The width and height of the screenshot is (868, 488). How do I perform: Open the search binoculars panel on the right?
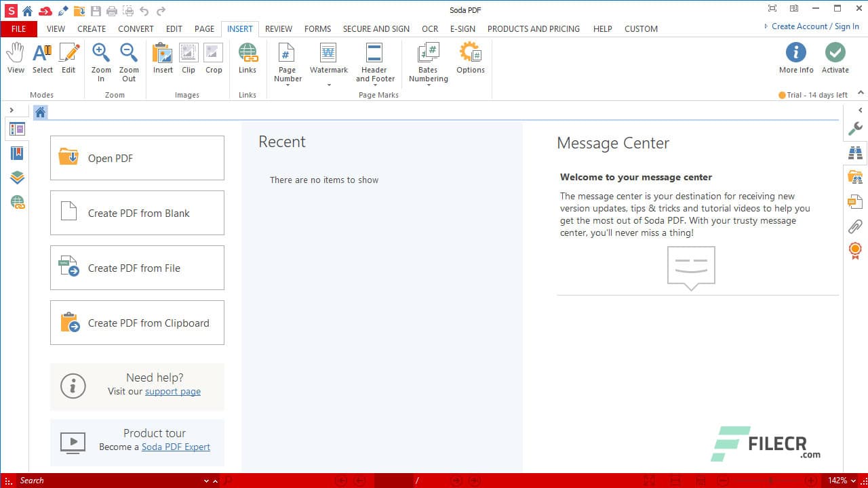pos(856,152)
